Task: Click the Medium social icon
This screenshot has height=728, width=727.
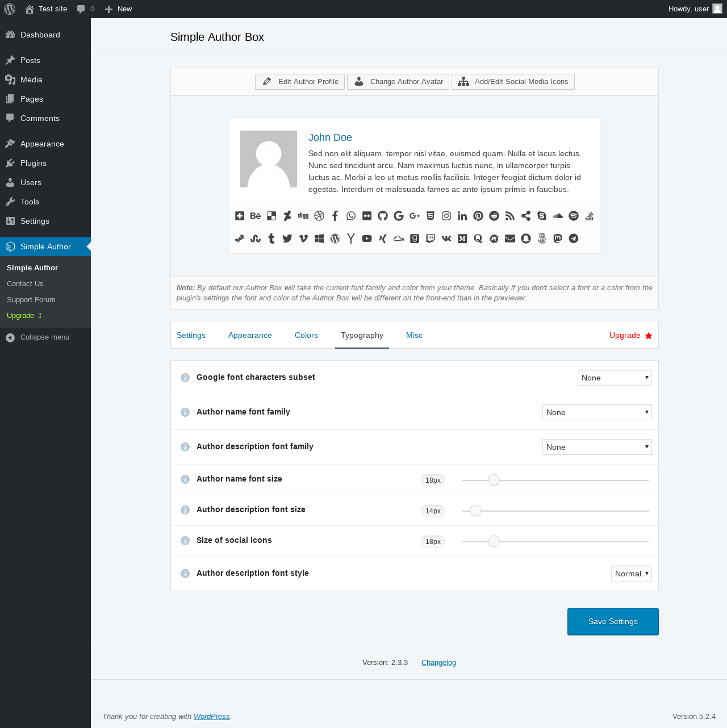Action: (462, 239)
